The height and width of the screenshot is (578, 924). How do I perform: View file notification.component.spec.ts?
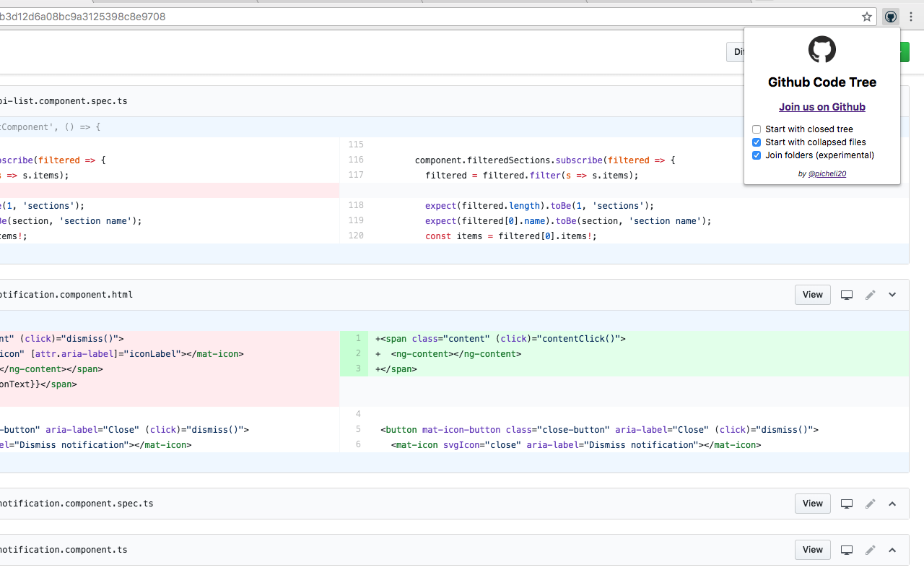[x=813, y=504]
